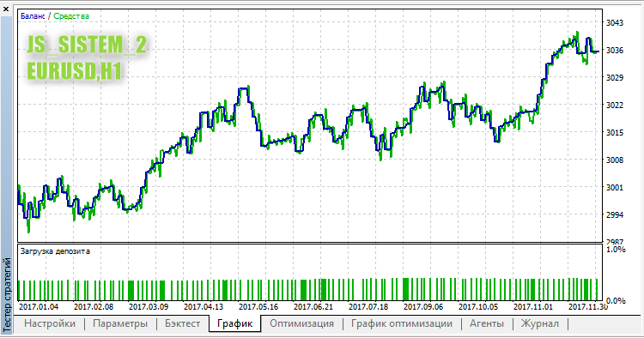Screen dimensions: 644x338
Task: Click the 3022 axis value
Action: (x=615, y=105)
